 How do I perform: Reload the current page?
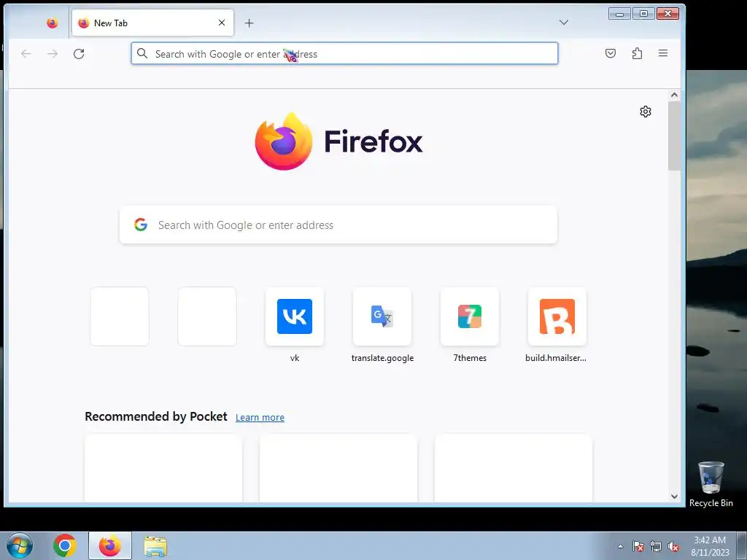coord(79,54)
